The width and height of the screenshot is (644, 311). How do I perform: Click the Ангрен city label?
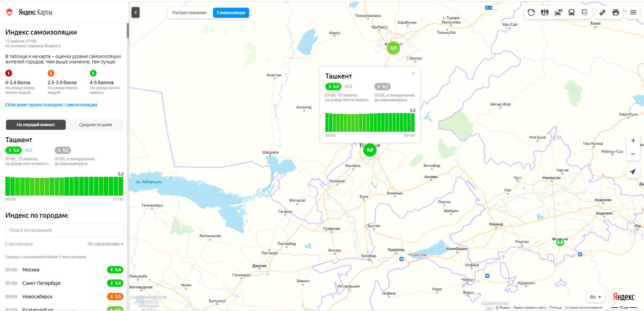[431, 176]
